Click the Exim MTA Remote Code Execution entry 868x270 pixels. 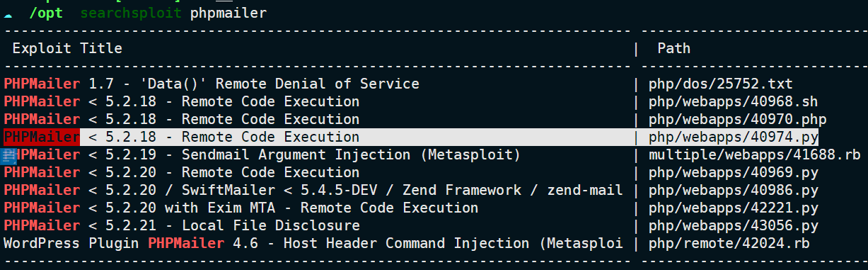point(241,208)
